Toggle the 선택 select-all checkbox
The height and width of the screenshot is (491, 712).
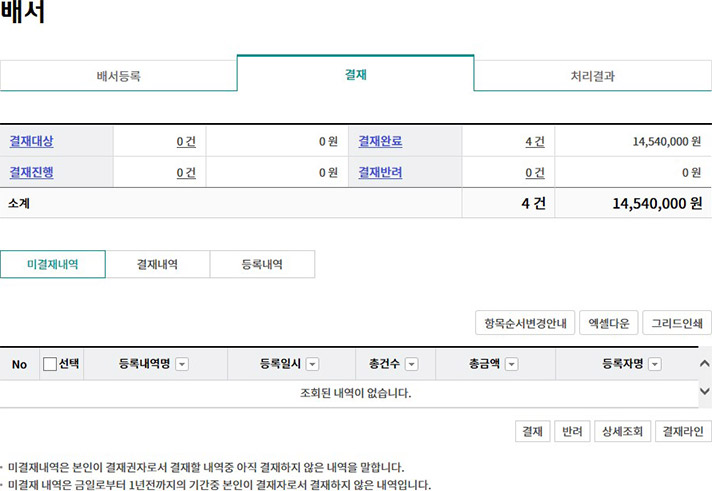[x=50, y=364]
